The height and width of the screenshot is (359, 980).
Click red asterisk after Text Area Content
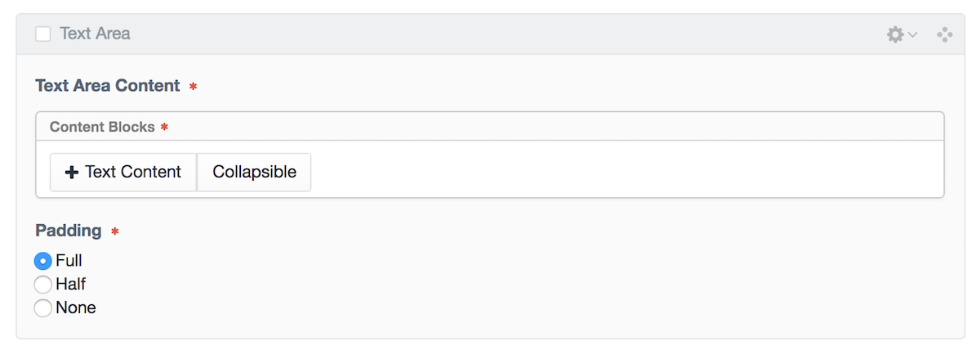pyautogui.click(x=194, y=86)
